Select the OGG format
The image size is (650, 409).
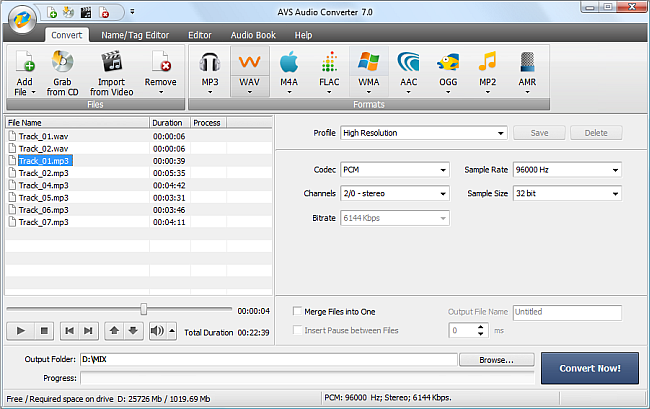pyautogui.click(x=448, y=72)
